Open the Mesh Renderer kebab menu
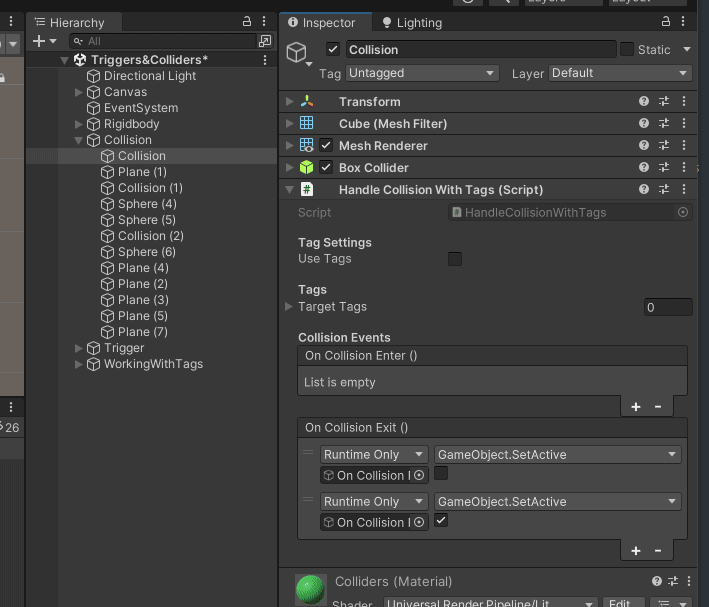 [x=684, y=146]
